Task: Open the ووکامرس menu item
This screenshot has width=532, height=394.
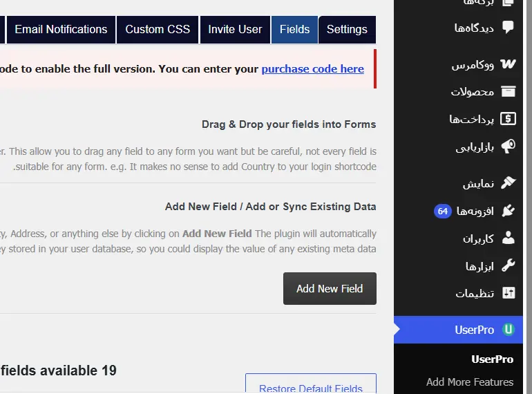Action: pos(473,64)
